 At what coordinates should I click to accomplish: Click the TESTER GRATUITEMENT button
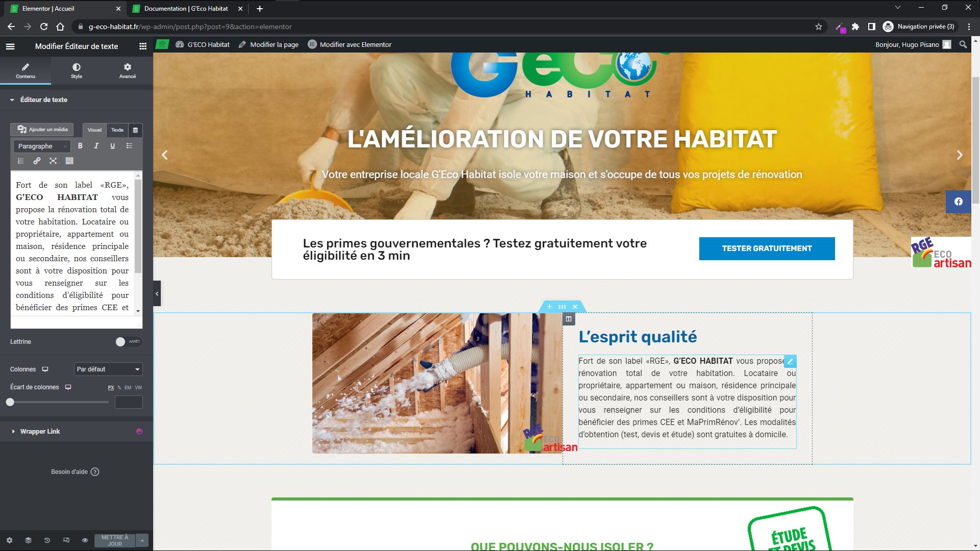tap(767, 248)
